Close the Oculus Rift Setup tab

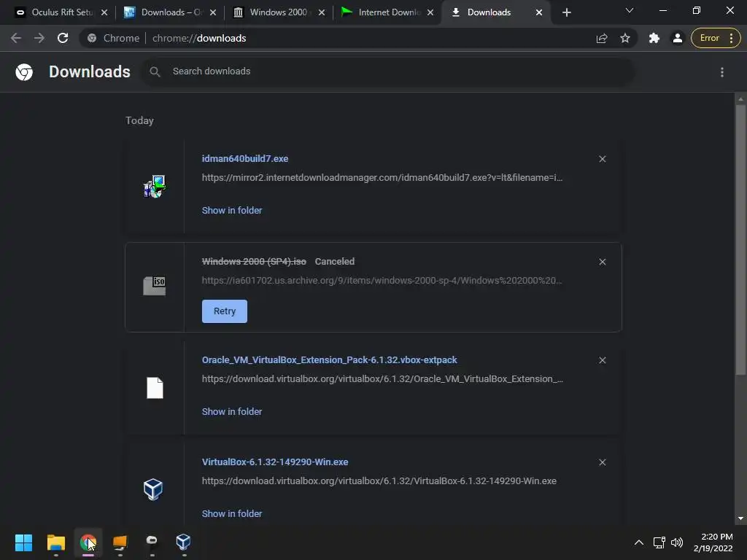(x=104, y=13)
